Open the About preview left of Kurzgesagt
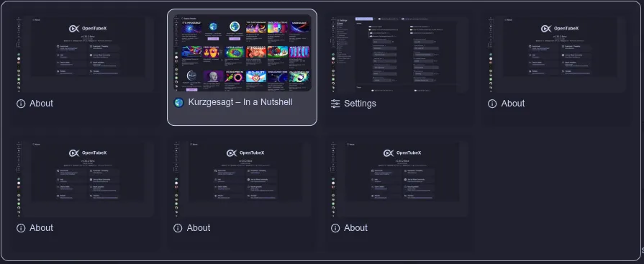This screenshot has width=644, height=264. [85, 54]
